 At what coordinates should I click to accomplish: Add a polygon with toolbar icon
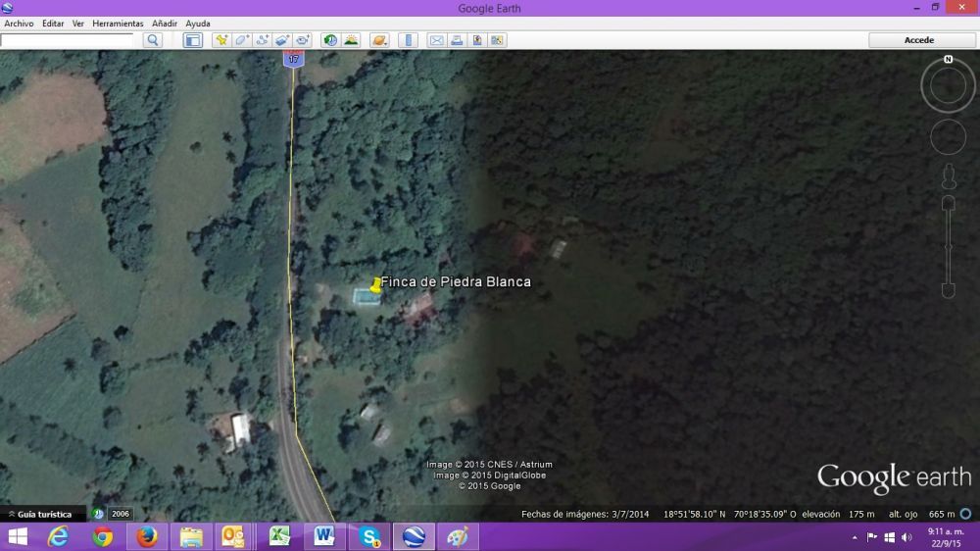(242, 40)
